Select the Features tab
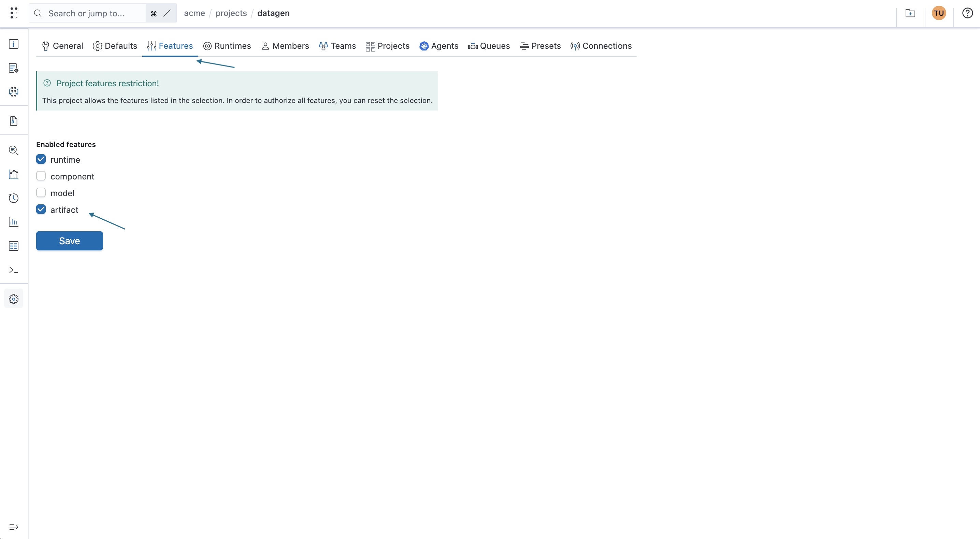The height and width of the screenshot is (539, 980). pos(170,46)
